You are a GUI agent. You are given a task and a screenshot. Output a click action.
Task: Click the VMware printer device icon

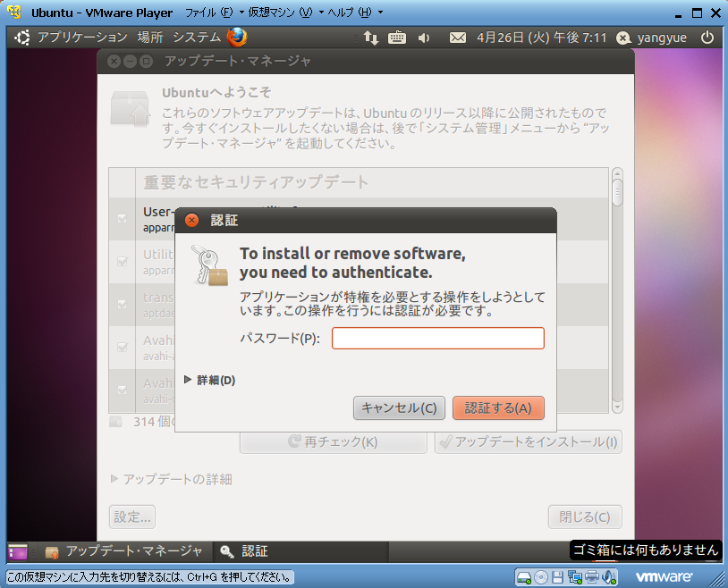[592, 577]
